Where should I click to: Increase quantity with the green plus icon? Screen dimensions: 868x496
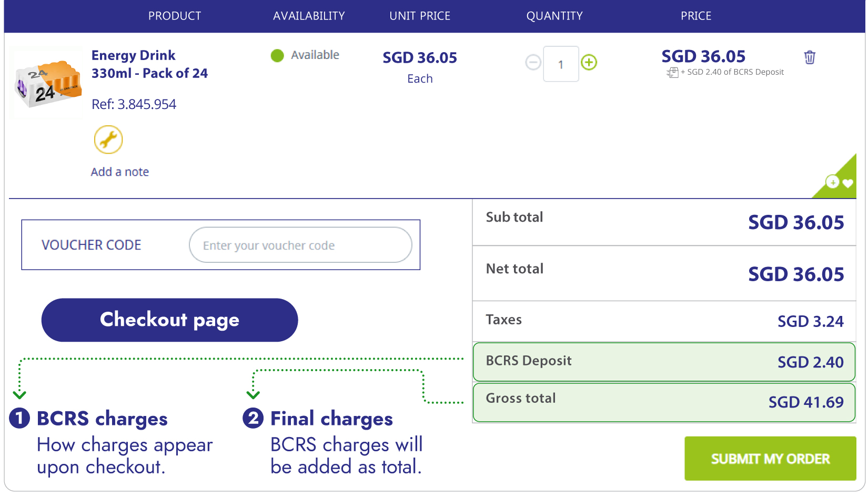[x=589, y=62]
